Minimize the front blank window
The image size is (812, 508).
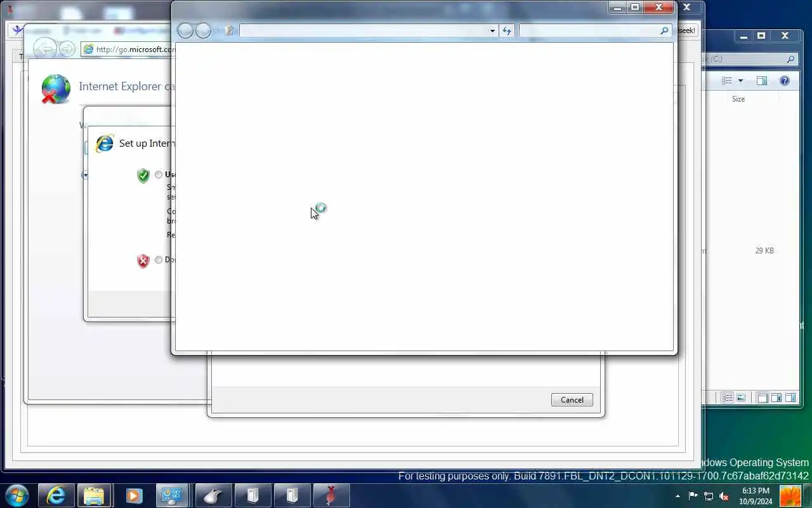[x=618, y=8]
